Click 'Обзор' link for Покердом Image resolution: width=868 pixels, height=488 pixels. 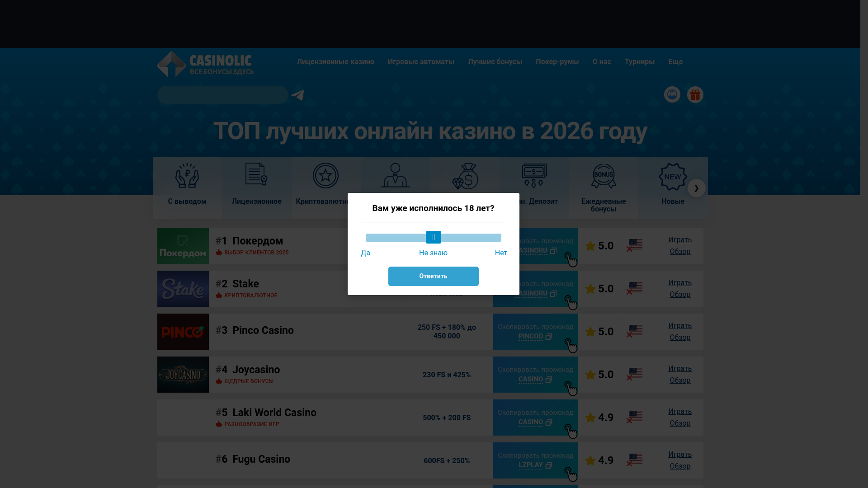(x=680, y=252)
